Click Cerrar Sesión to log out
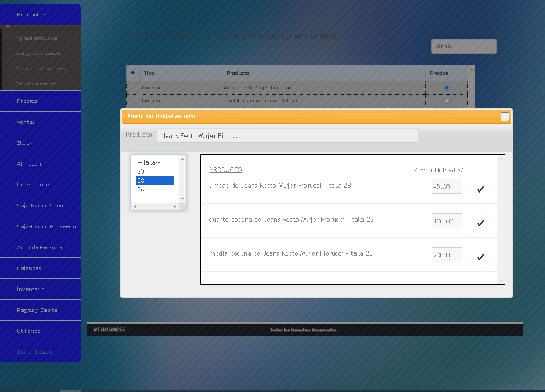 tap(34, 352)
